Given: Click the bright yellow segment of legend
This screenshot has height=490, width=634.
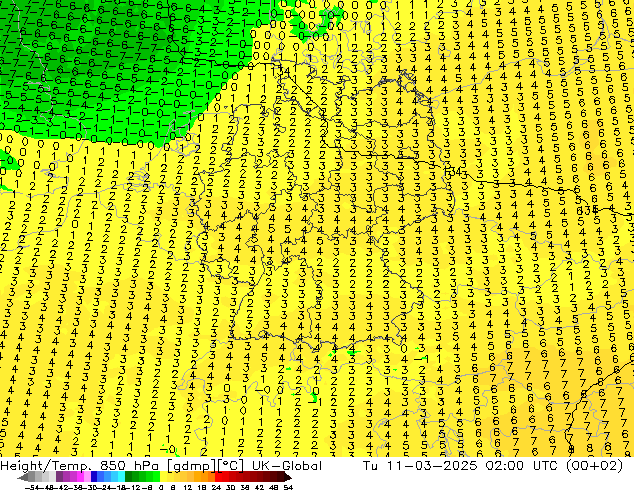Looking at the screenshot, I should click(163, 477).
